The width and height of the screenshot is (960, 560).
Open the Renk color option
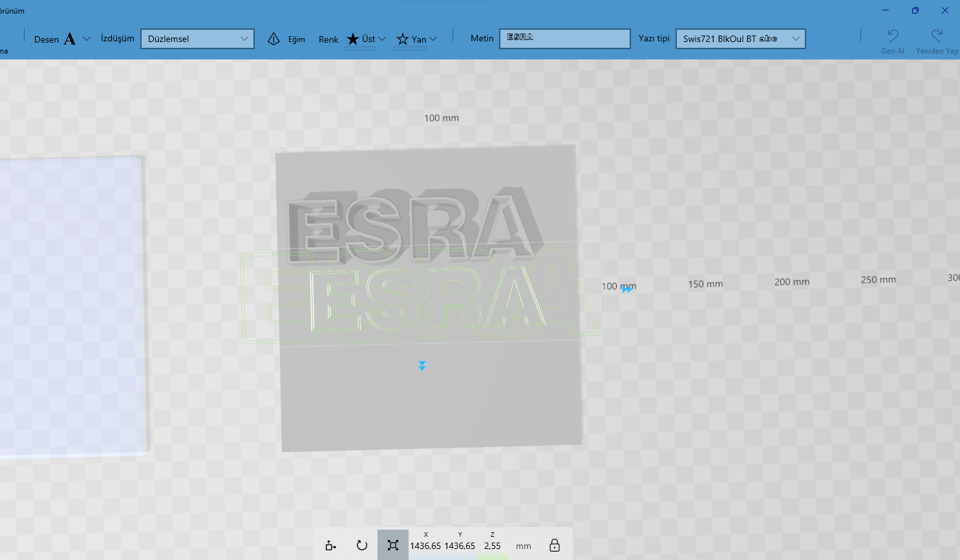pyautogui.click(x=328, y=39)
